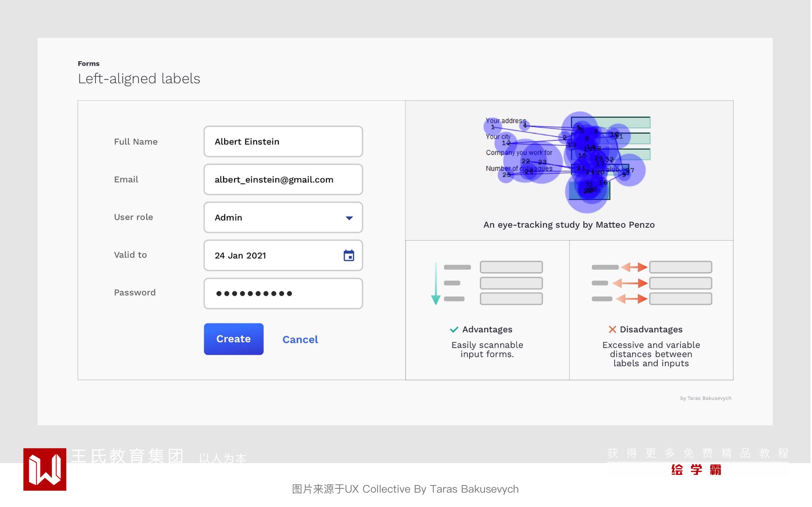The width and height of the screenshot is (812, 507).
Task: Click the calendar icon in Valid to field
Action: point(349,256)
